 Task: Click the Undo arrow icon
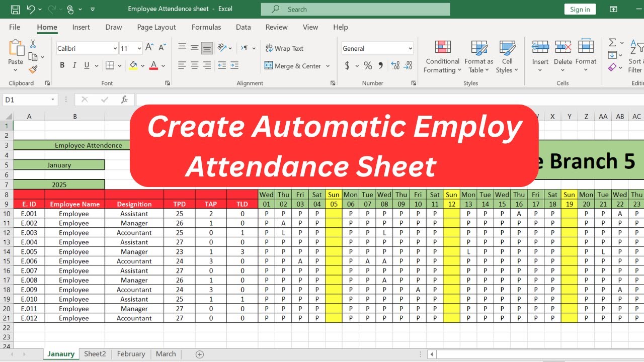click(31, 9)
